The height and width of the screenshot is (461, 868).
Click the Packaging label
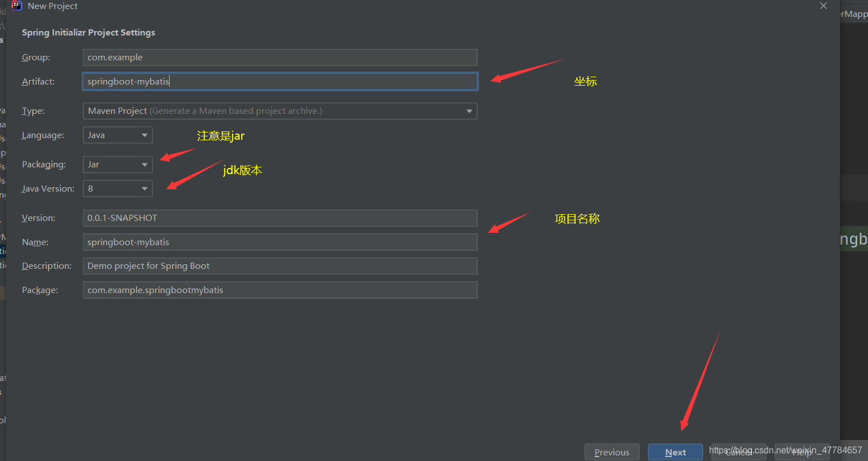tap(44, 165)
